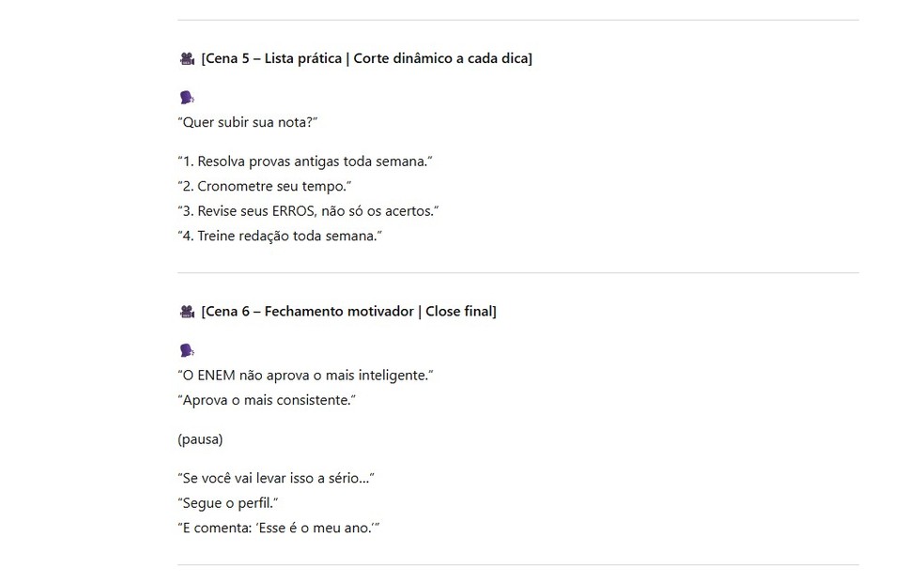Image resolution: width=924 pixels, height=584 pixels.
Task: Click the line "O ENEM não aprova o mais inteligente."
Action: tap(305, 376)
